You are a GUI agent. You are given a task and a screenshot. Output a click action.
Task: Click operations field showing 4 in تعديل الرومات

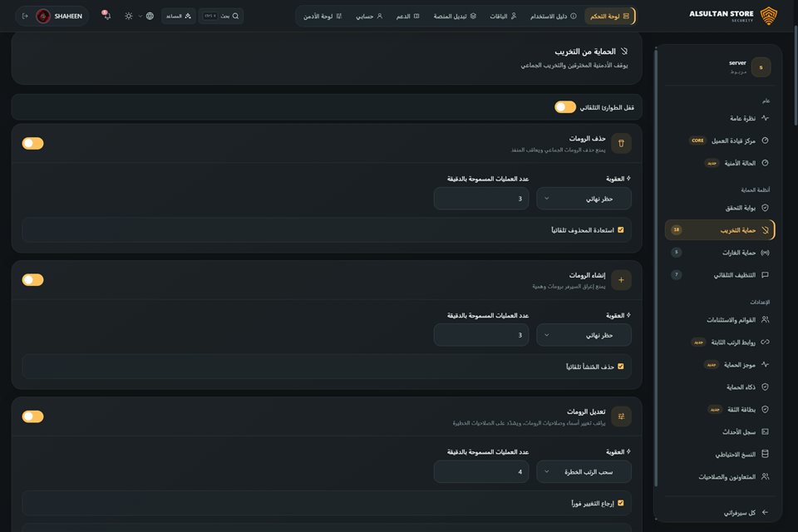click(481, 472)
